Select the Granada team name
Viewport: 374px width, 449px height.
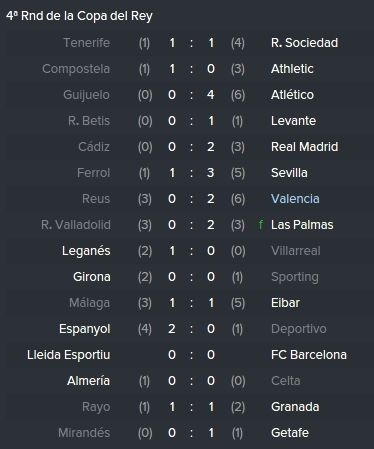295,407
